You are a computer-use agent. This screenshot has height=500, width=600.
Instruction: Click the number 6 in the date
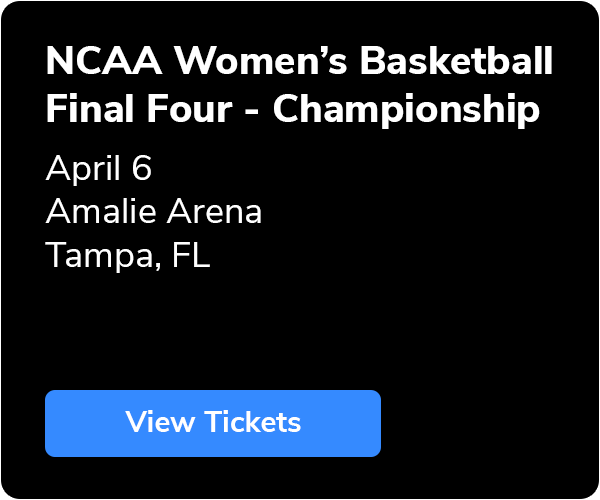click(x=141, y=169)
